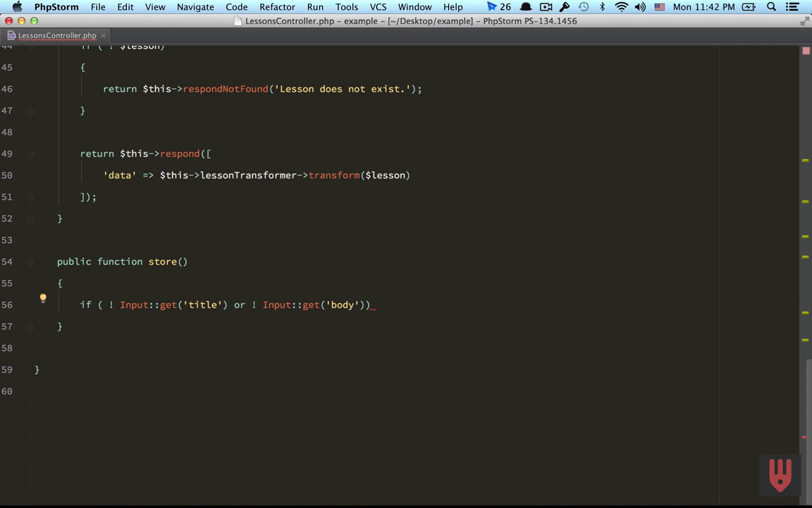
Task: Click the Wi-Fi status icon
Action: coord(621,7)
